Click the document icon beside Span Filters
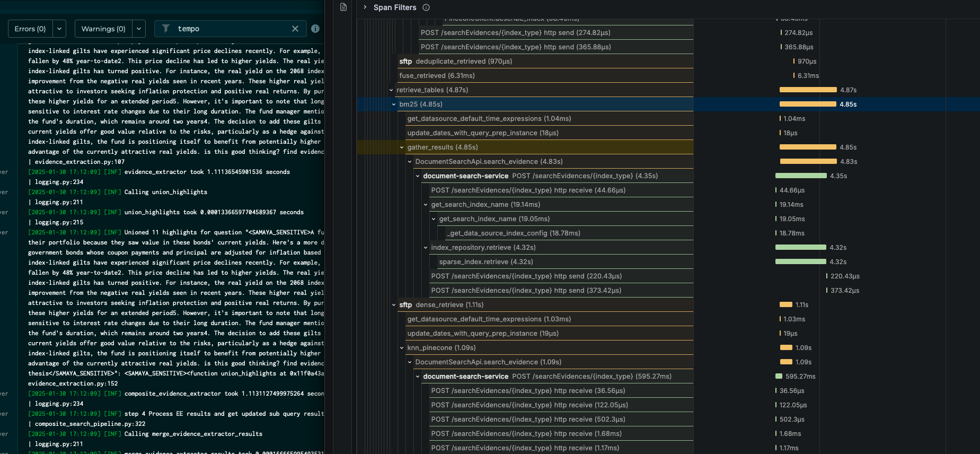The height and width of the screenshot is (454, 980). [x=343, y=7]
